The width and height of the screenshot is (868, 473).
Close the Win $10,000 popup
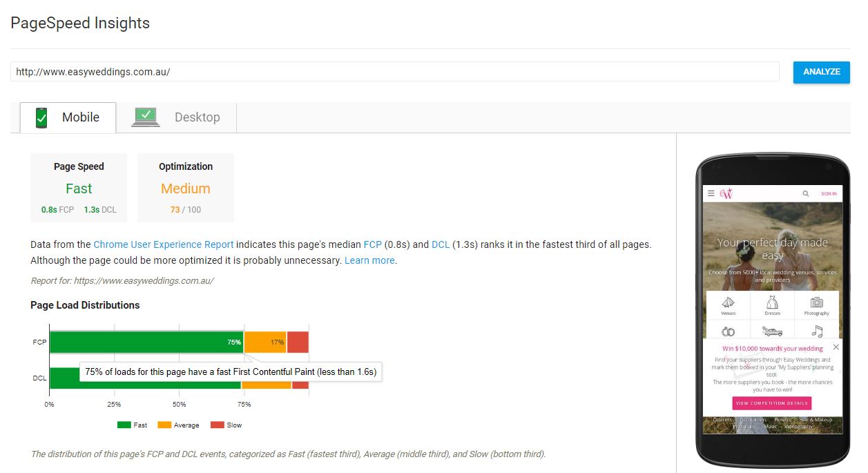coord(836,347)
